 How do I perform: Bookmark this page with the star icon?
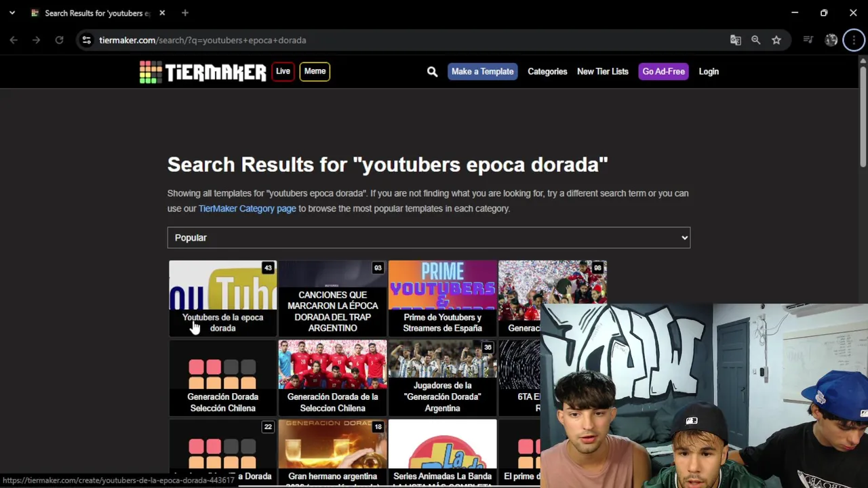776,40
